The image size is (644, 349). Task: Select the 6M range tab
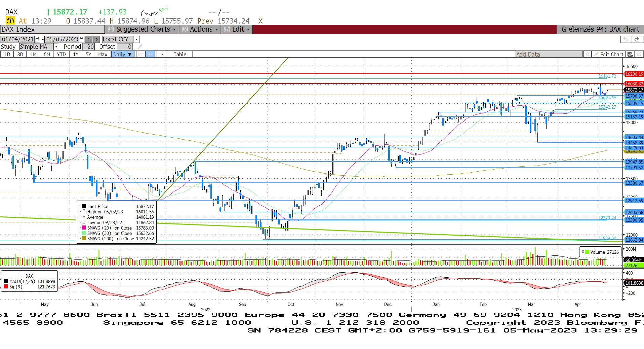click(x=47, y=54)
